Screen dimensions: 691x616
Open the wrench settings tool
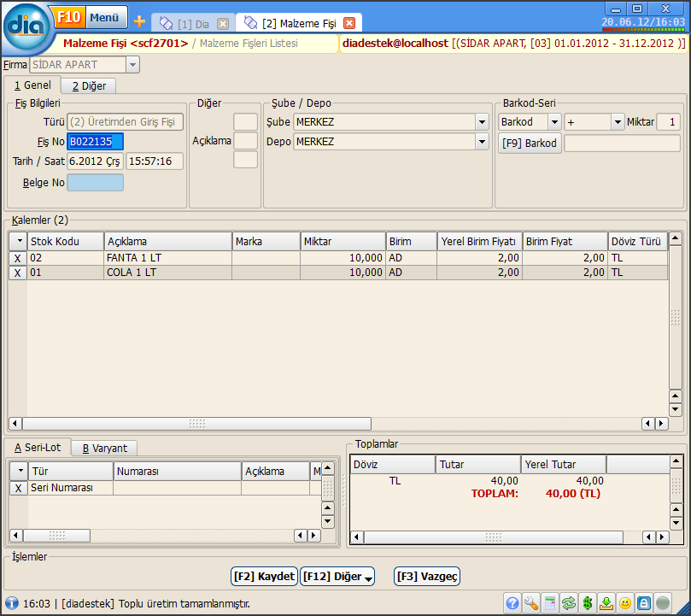click(x=531, y=603)
